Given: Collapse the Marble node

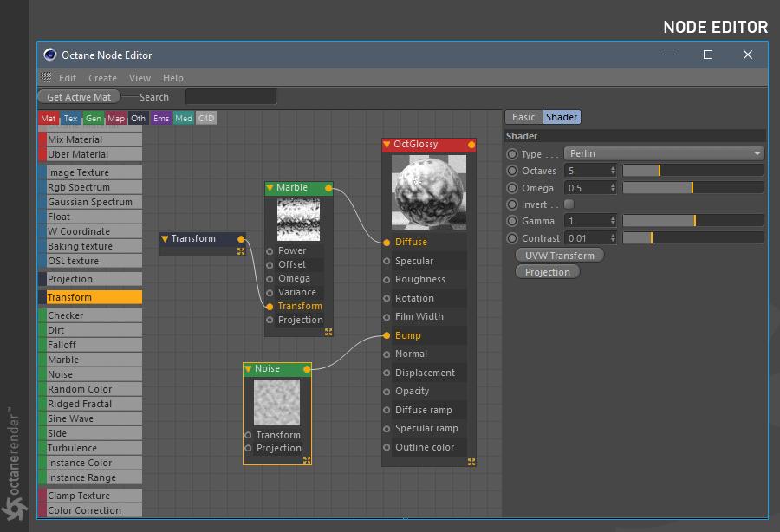Looking at the screenshot, I should [270, 188].
